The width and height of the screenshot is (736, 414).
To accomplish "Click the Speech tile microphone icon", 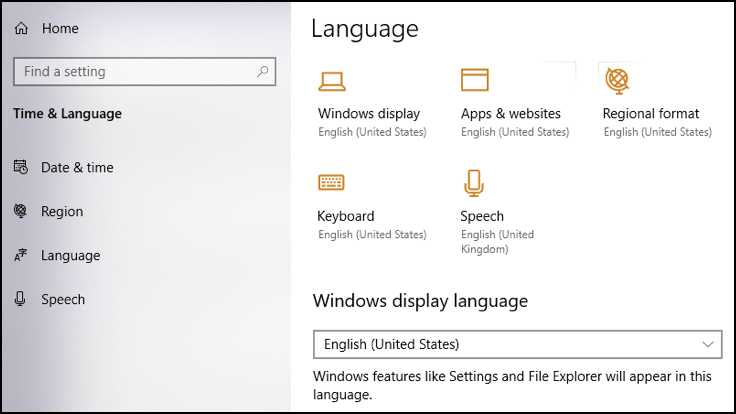I will coord(474,183).
